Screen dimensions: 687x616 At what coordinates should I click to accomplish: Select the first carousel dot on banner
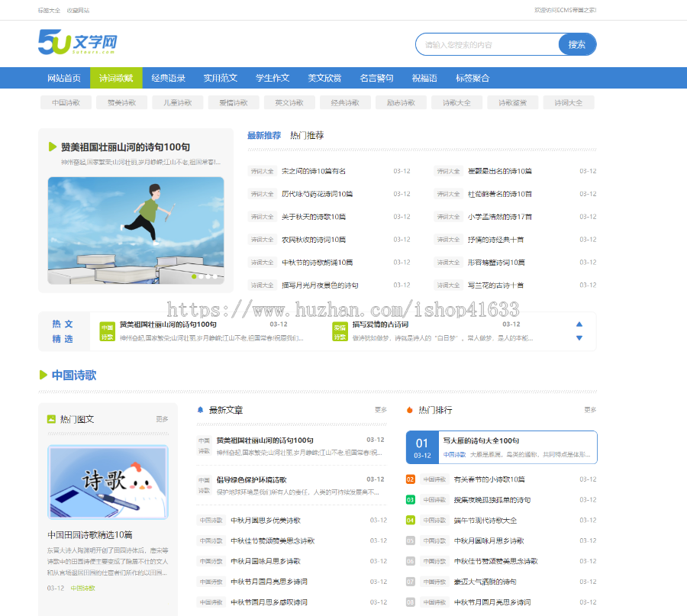coord(194,276)
